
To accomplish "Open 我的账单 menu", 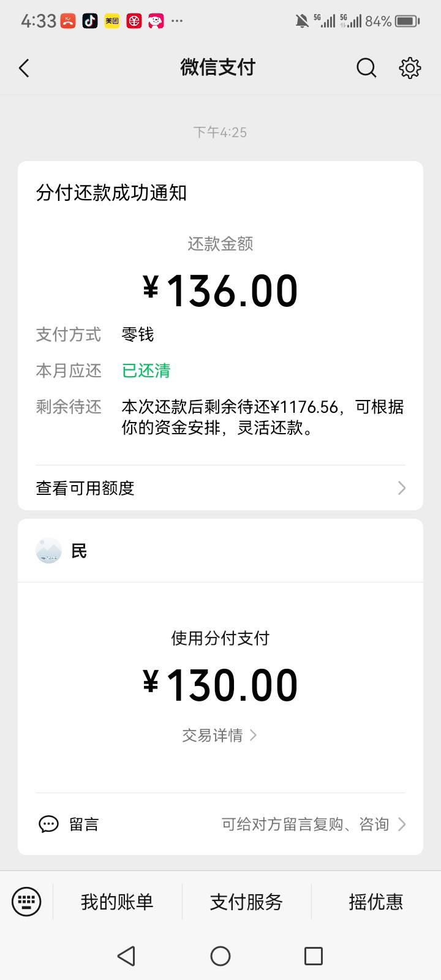I will [117, 902].
